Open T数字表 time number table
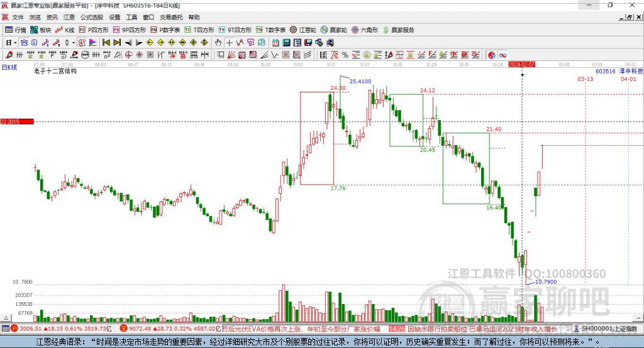Viewport: 644px width, 348px height. click(270, 30)
